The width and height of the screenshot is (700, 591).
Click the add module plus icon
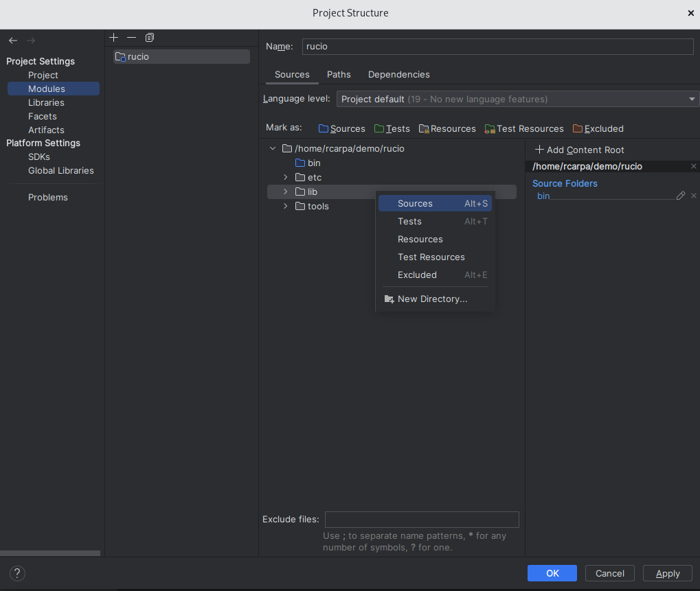coord(114,38)
